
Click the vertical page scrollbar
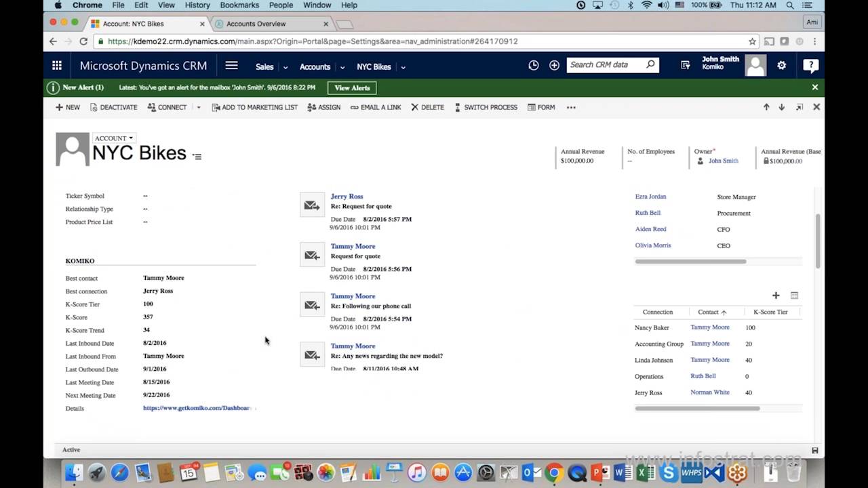(818, 241)
